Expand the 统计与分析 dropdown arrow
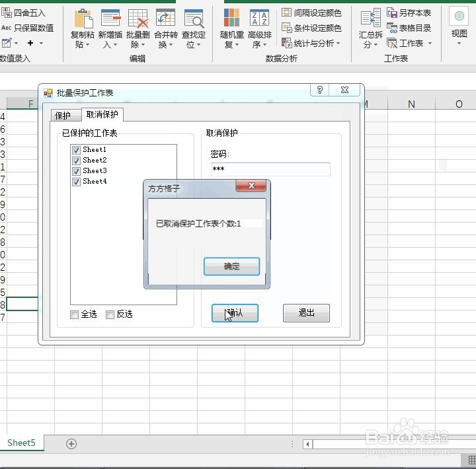476x469 pixels. 338,43
